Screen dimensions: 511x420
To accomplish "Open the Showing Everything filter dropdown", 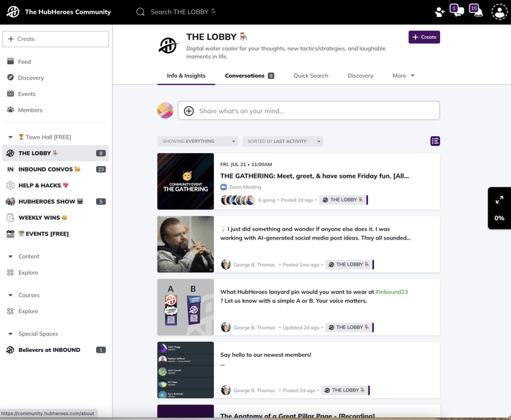I will coord(198,142).
